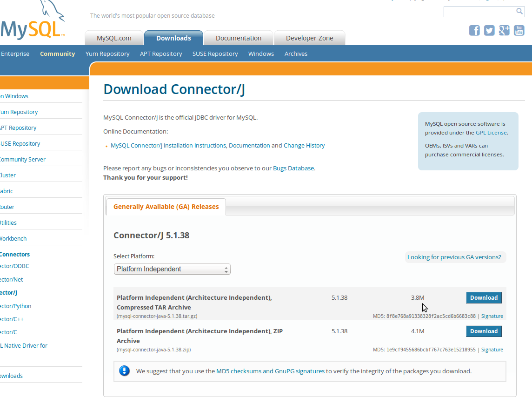Image resolution: width=532 pixels, height=404 pixels.
Task: Click the search magnifier icon
Action: click(519, 11)
